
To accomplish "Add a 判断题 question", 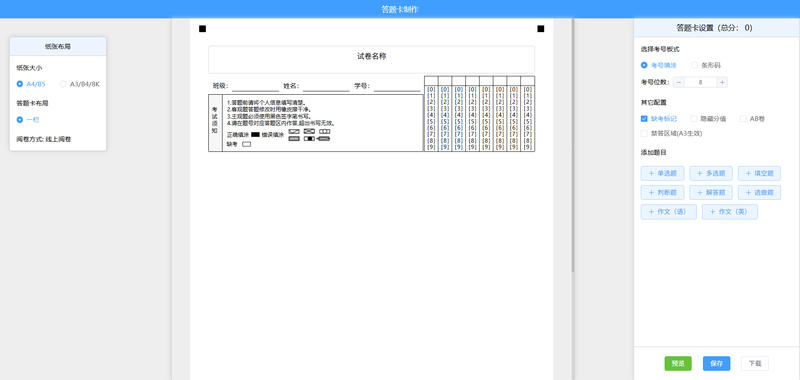I will (662, 193).
